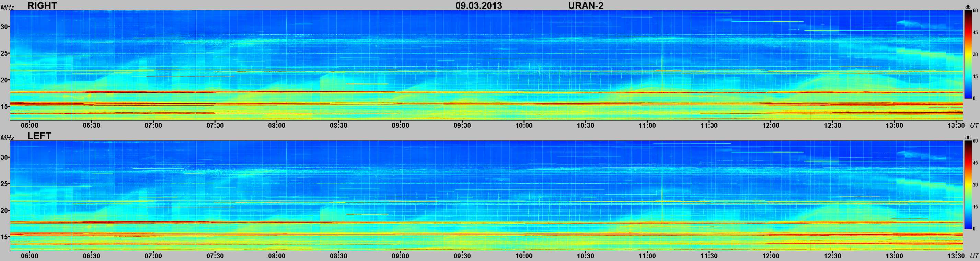Click the 07:30 time tick under the RIGHT panel
The image size is (980, 261).
coord(215,125)
